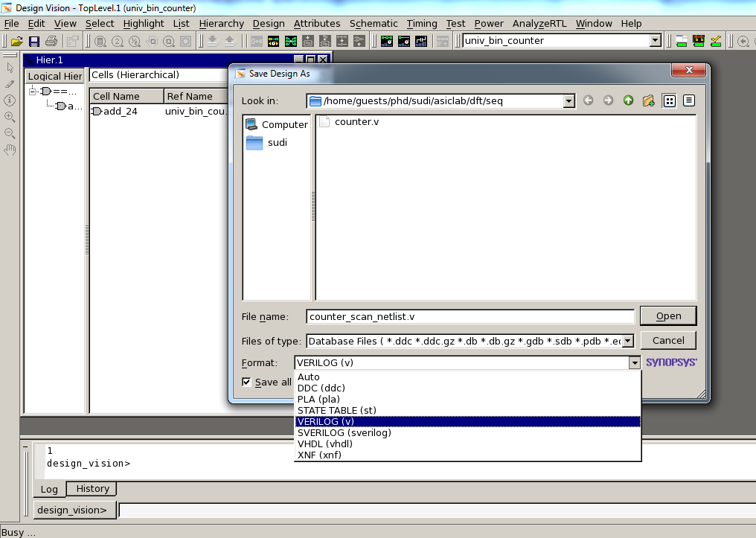The image size is (756, 538).
Task: Click the zoom one-half toolbar icon
Action: tap(135, 42)
